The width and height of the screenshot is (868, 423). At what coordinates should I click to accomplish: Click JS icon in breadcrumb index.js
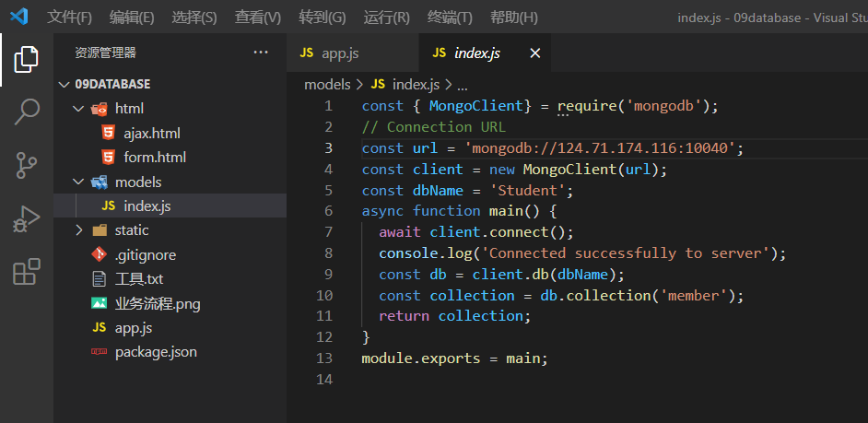[x=378, y=85]
